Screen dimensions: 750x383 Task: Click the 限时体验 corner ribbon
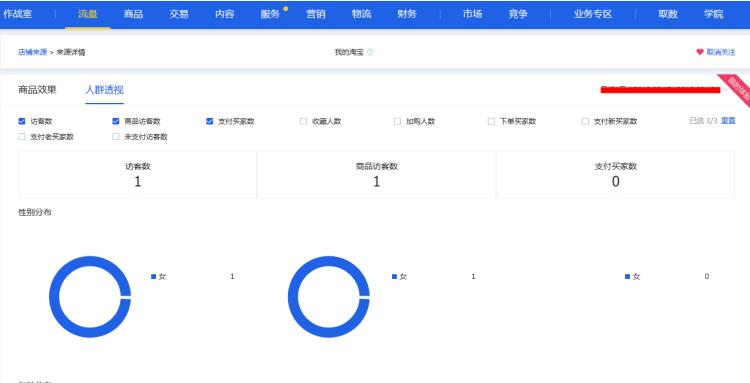click(x=738, y=88)
